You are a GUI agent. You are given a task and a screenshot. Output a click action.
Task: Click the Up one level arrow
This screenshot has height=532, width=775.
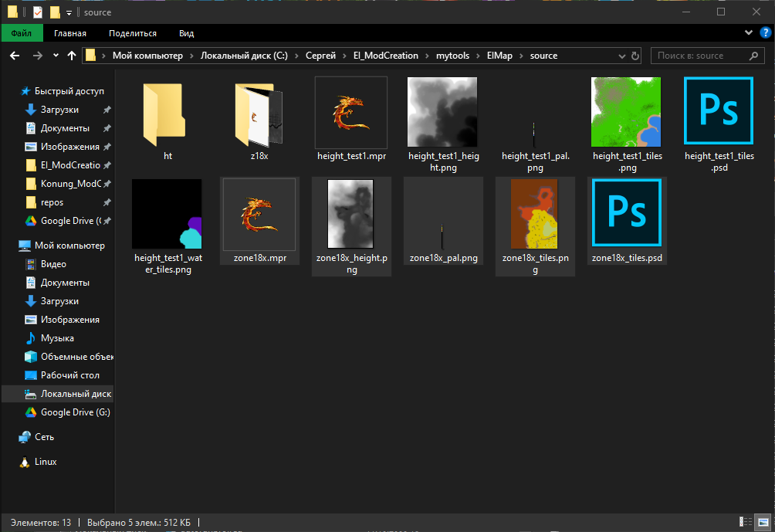pos(72,56)
